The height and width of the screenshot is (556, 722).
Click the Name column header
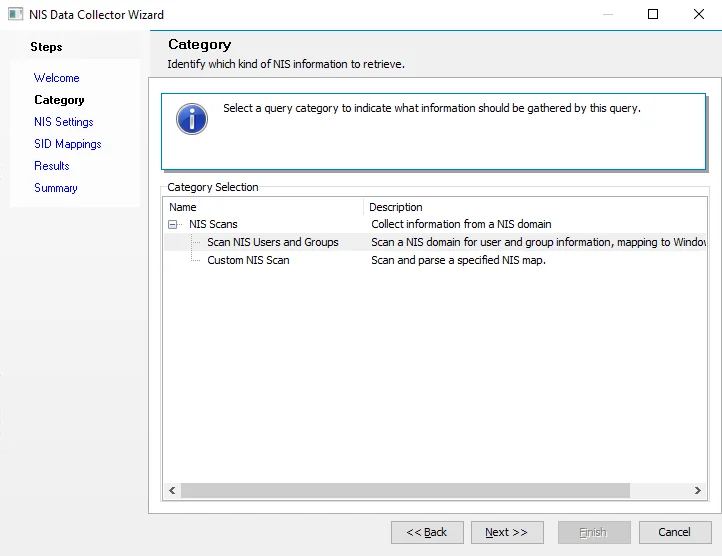(263, 207)
